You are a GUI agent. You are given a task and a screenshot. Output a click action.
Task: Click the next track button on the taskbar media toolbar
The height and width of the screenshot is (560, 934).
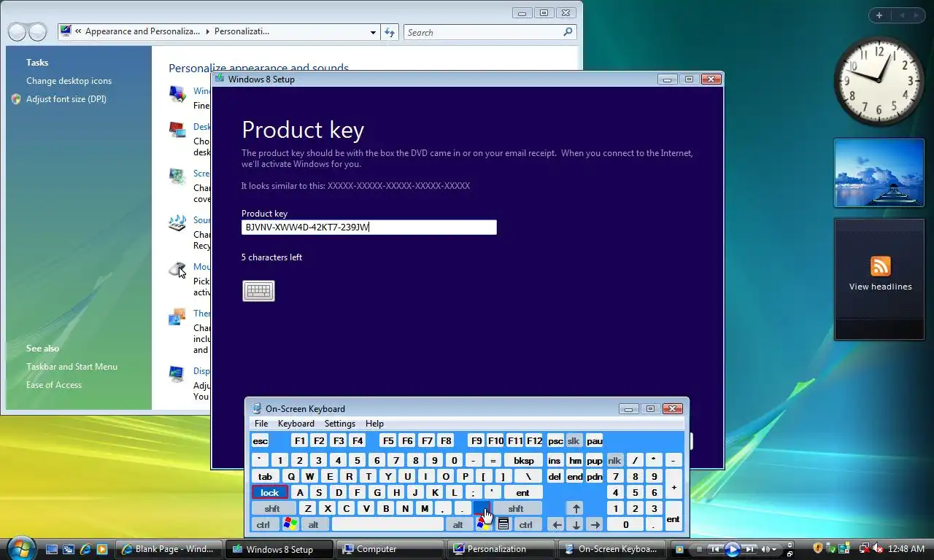[749, 549]
